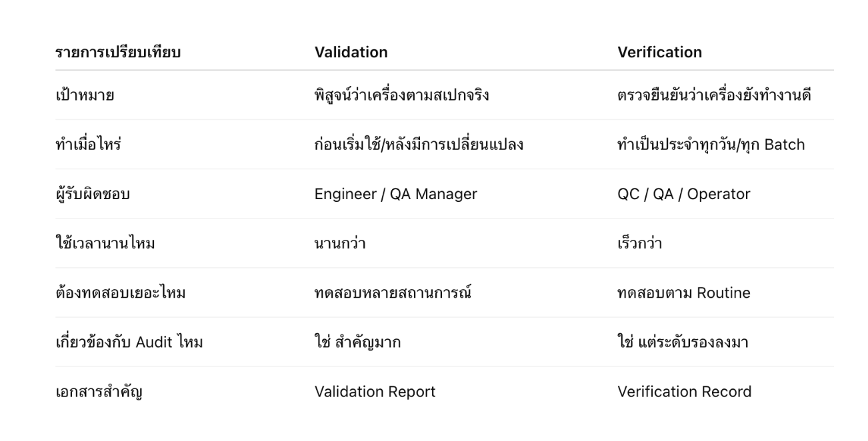This screenshot has height=441, width=868.
Task: Select the เร็วกว่า cell
Action: [639, 244]
